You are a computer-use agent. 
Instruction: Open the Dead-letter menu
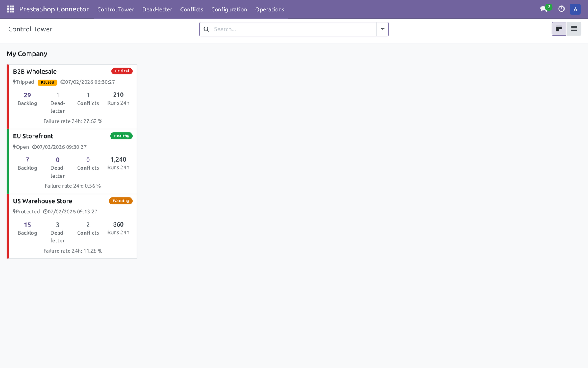point(157,9)
